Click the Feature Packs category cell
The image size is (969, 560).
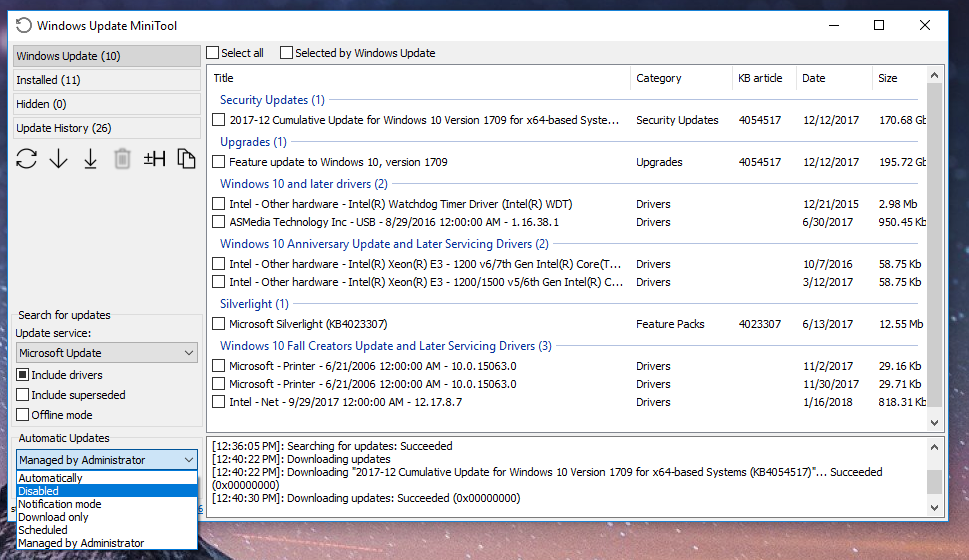point(670,324)
